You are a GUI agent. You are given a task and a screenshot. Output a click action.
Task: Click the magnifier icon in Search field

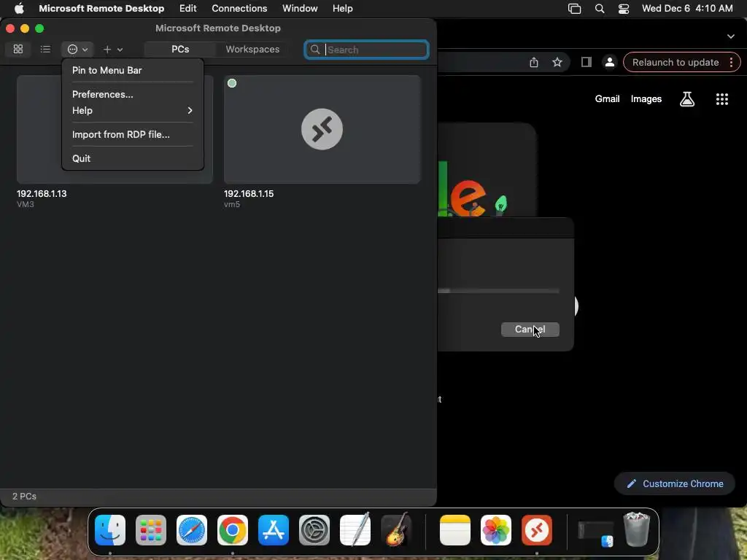pyautogui.click(x=315, y=50)
